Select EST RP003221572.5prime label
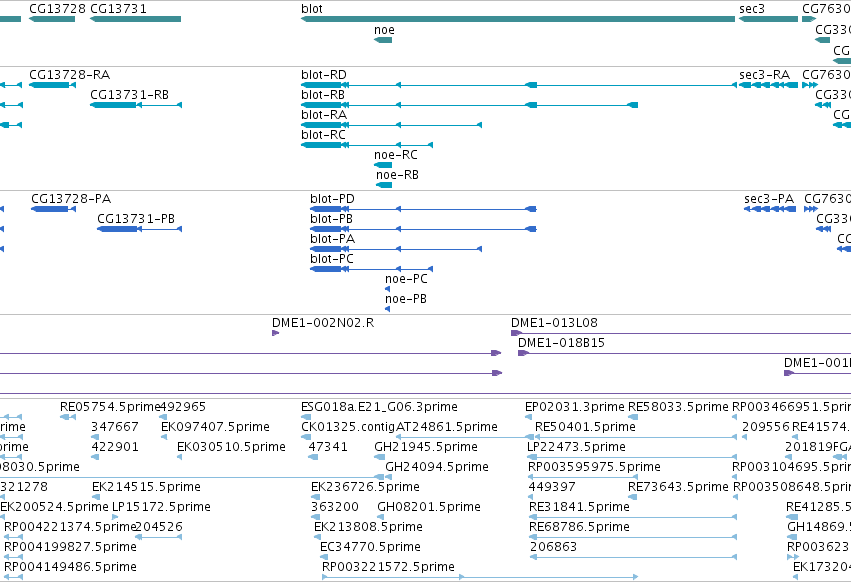The height and width of the screenshot is (582, 851). (388, 568)
